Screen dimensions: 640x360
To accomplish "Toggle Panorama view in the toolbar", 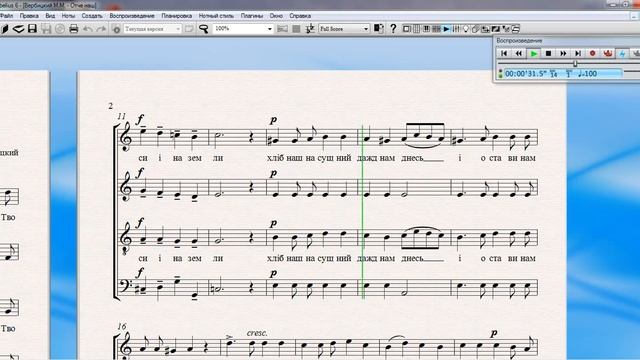I will point(282,29).
